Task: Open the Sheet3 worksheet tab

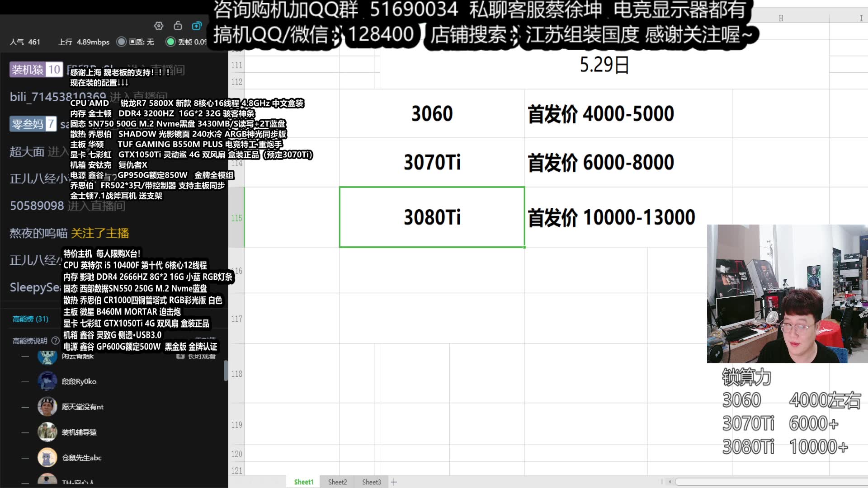Action: click(x=371, y=482)
